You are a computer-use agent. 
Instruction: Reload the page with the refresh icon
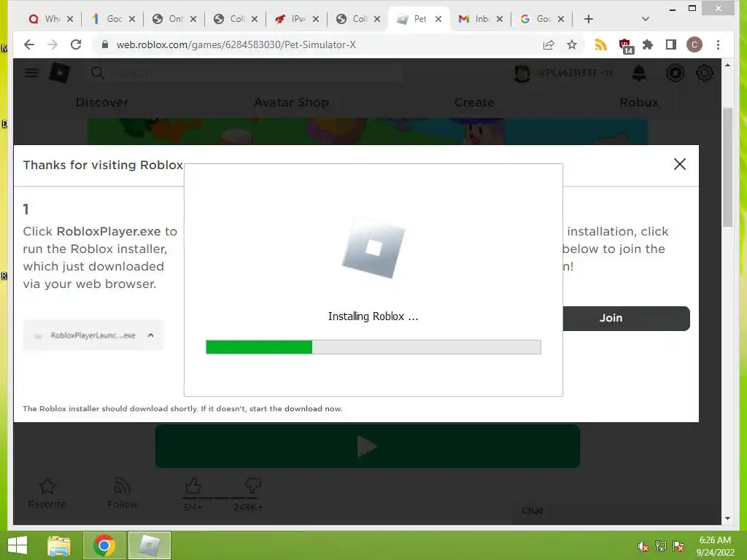(76, 44)
